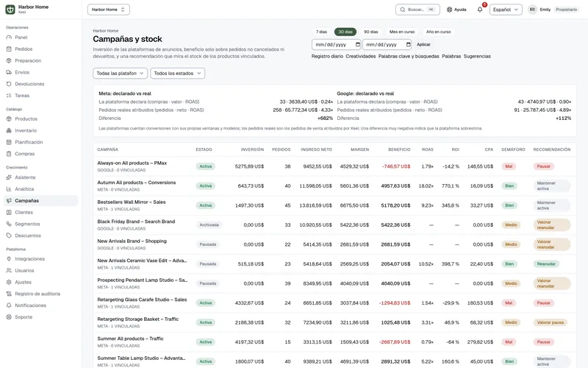Open the Palabras tab
The width and height of the screenshot is (588, 368).
[x=451, y=57]
